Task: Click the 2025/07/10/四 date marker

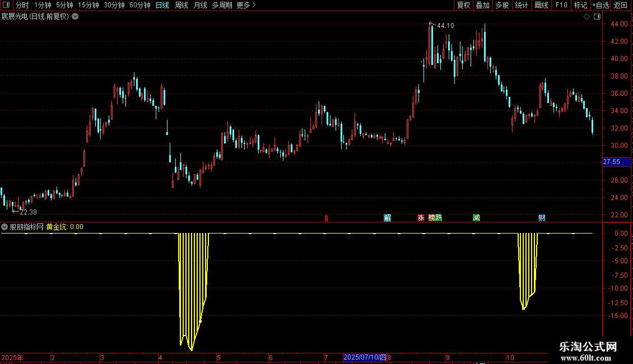Action: pos(365,357)
